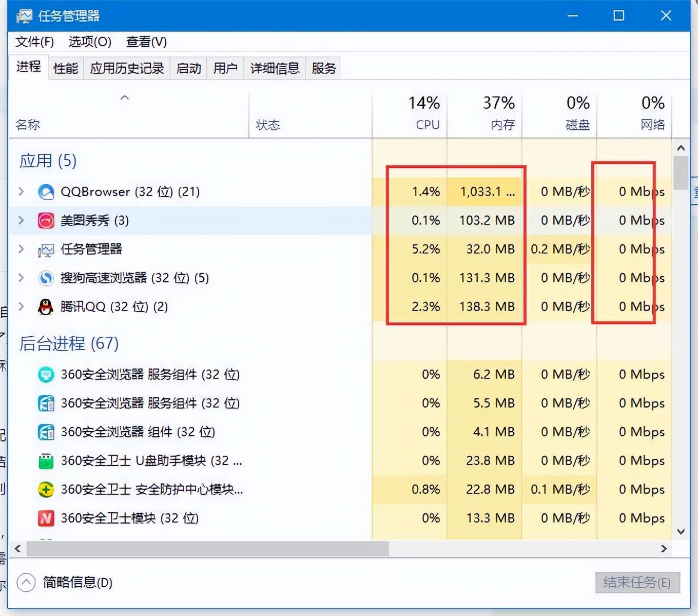Click the 0.8% CPU value
698x616 pixels.
pos(426,490)
